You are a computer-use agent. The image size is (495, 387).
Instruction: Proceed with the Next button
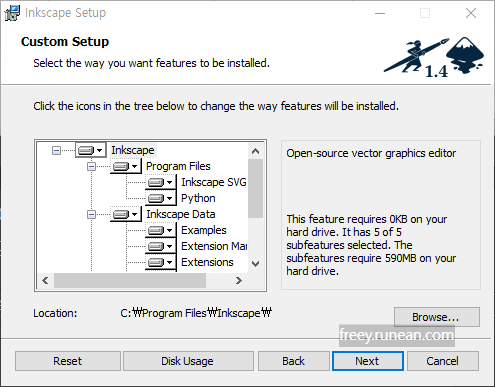point(368,361)
